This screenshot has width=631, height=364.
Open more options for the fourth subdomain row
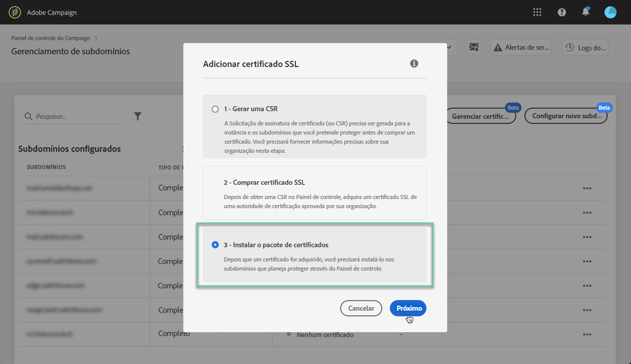click(587, 261)
